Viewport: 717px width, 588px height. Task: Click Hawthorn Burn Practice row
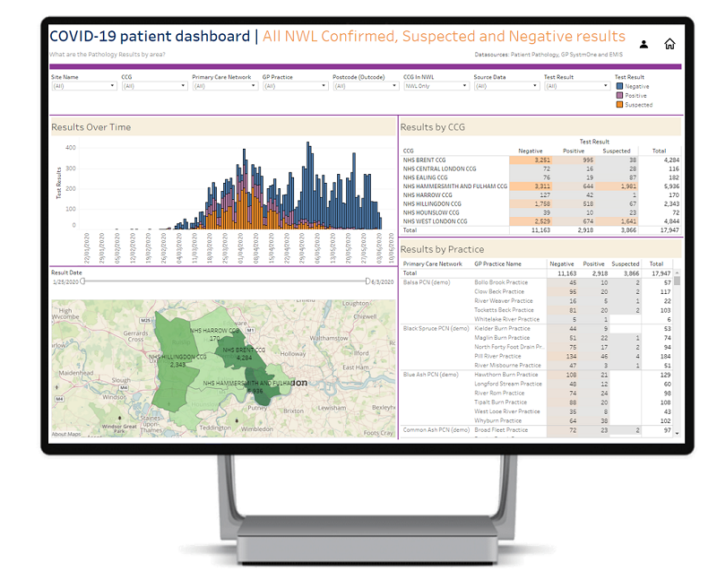pos(573,375)
